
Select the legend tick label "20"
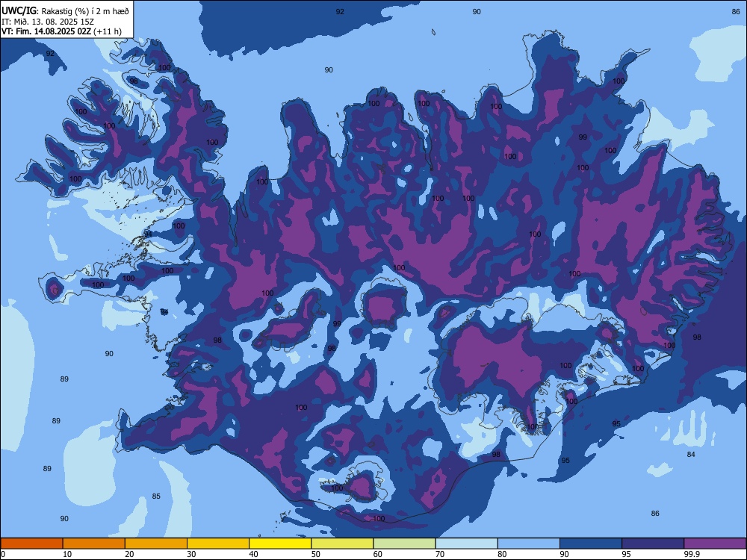click(129, 554)
